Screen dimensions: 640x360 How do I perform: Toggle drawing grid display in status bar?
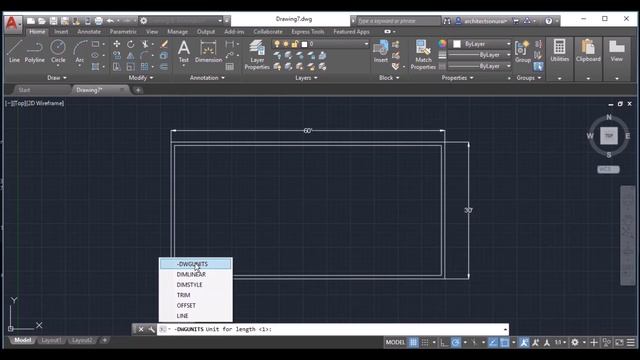[x=413, y=342]
